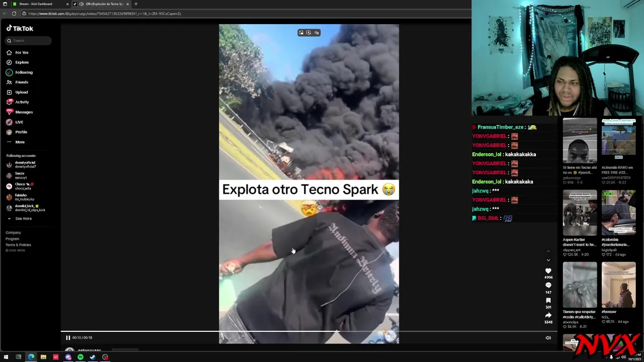Click the TikTok Search field
This screenshot has width=644, height=362.
point(29,41)
